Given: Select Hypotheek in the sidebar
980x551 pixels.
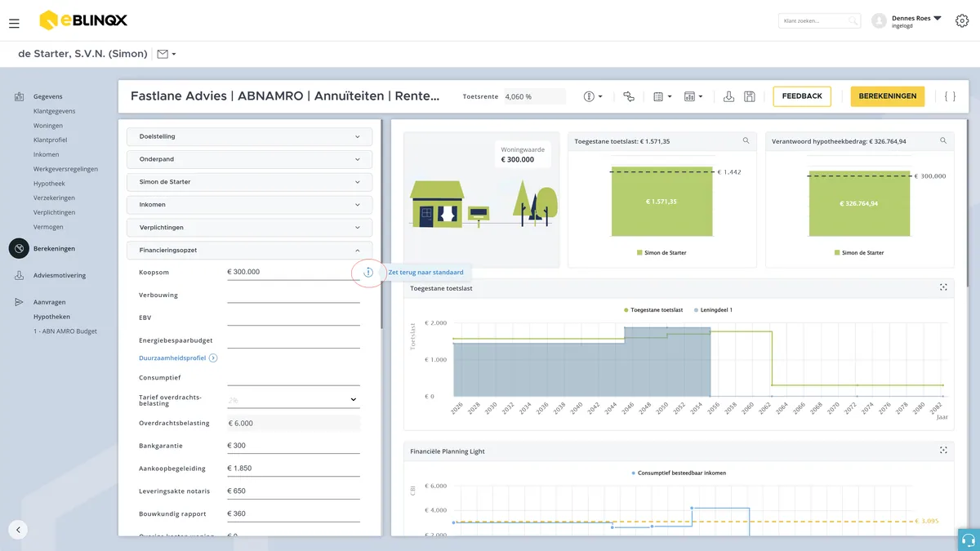Looking at the screenshot, I should point(49,184).
